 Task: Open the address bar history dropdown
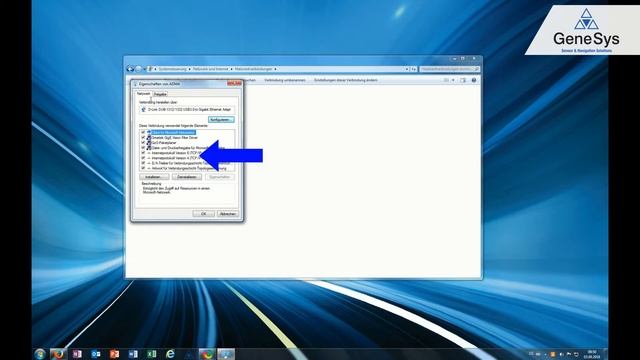point(407,69)
